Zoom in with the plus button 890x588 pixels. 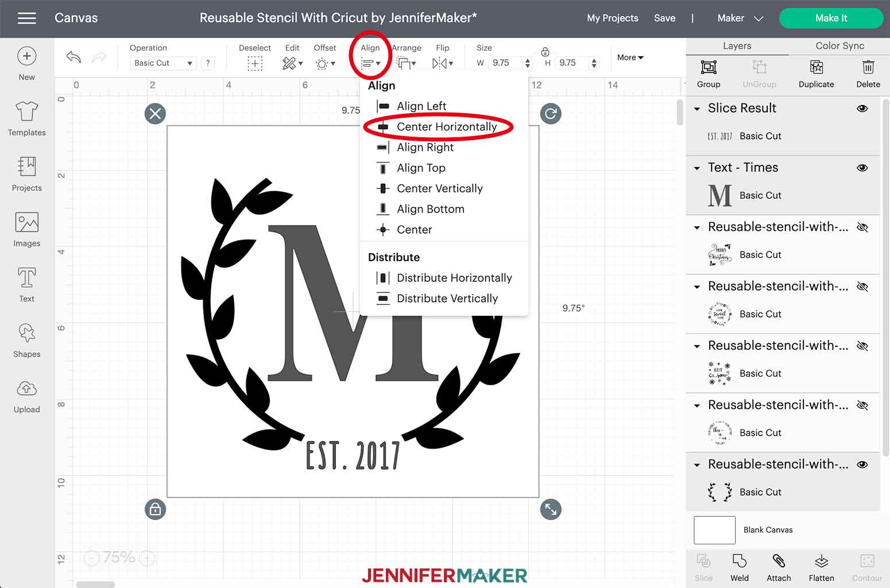click(148, 558)
